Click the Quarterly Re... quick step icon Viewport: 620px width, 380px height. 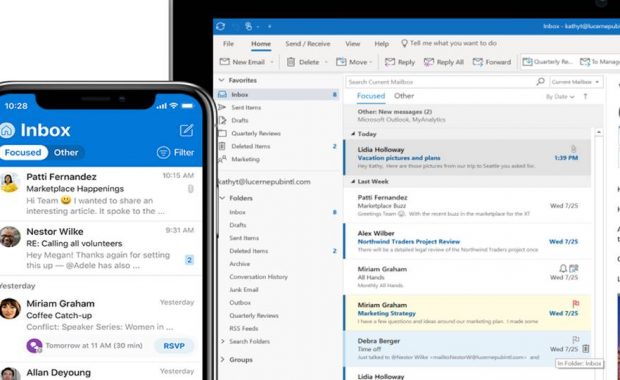527,62
